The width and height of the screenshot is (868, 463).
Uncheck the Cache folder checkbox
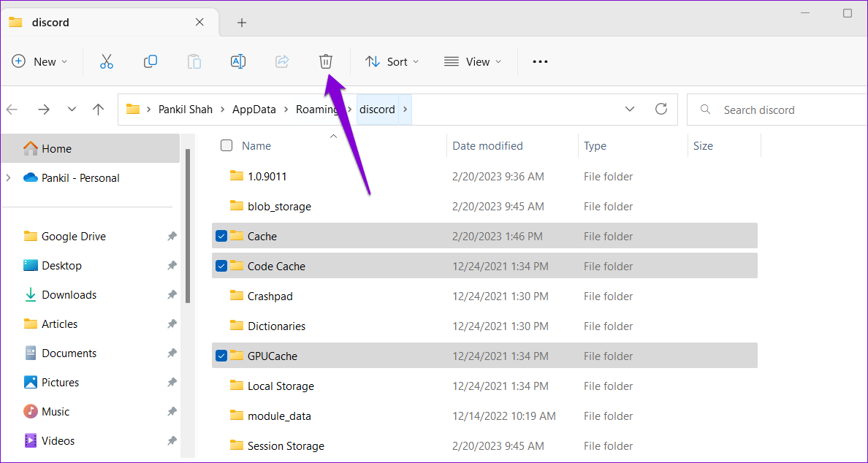click(x=221, y=236)
